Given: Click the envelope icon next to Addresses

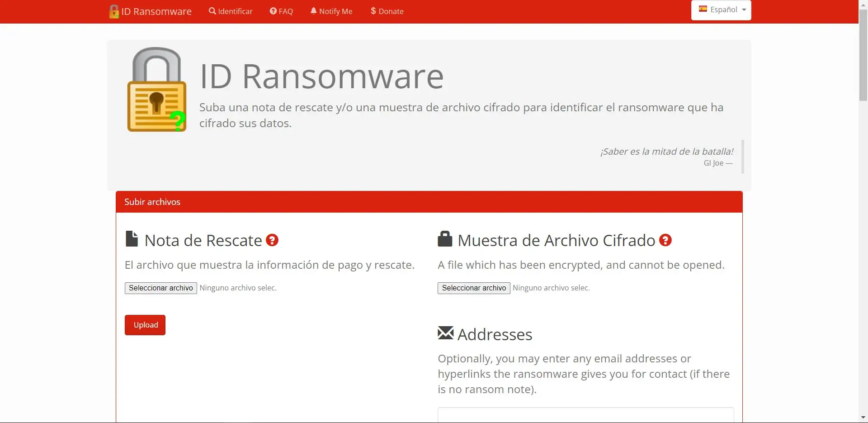Looking at the screenshot, I should pos(445,333).
